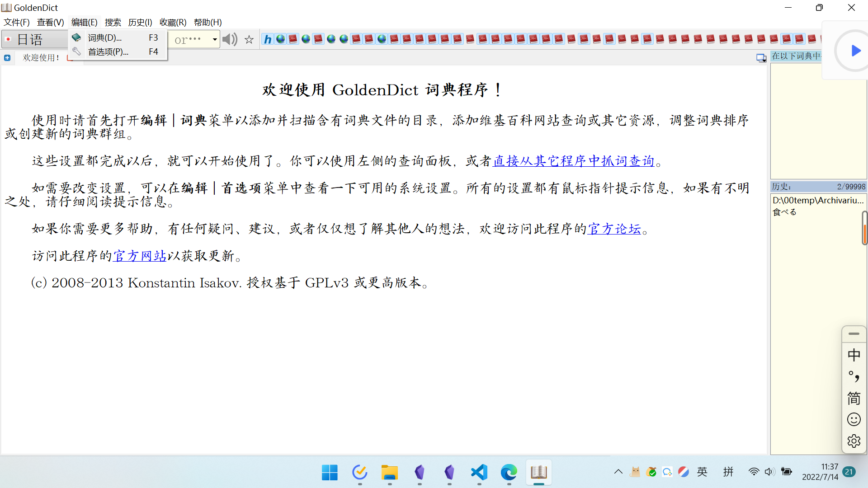Select 词典(D)... menu entry

pos(105,38)
